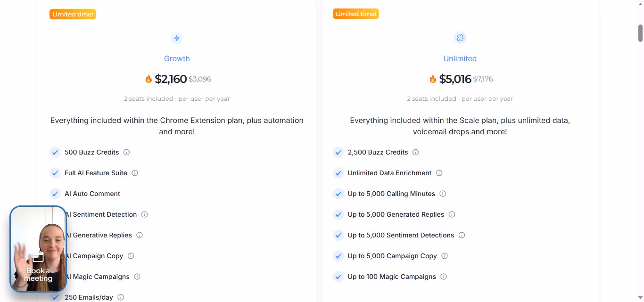Open info for Up to 5,000 Sentiment Detections

(462, 235)
